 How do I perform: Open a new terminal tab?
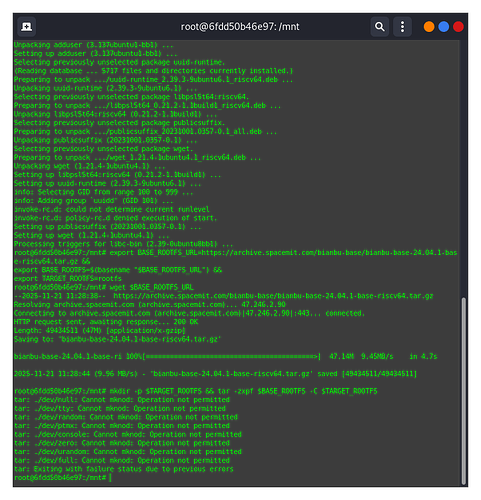pyautogui.click(x=27, y=27)
